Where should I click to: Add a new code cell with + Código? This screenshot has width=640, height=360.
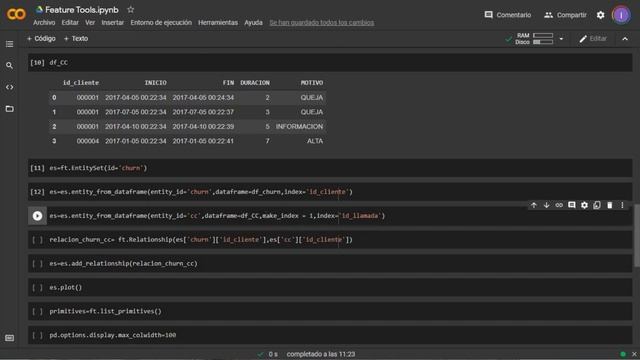pos(41,38)
